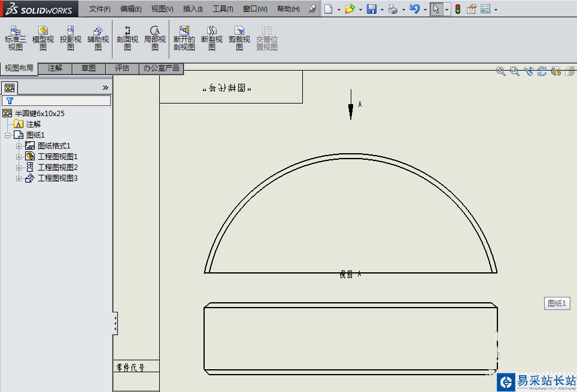Open File Properties icon in top toolbar
The width and height of the screenshot is (577, 392).
[x=472, y=9]
